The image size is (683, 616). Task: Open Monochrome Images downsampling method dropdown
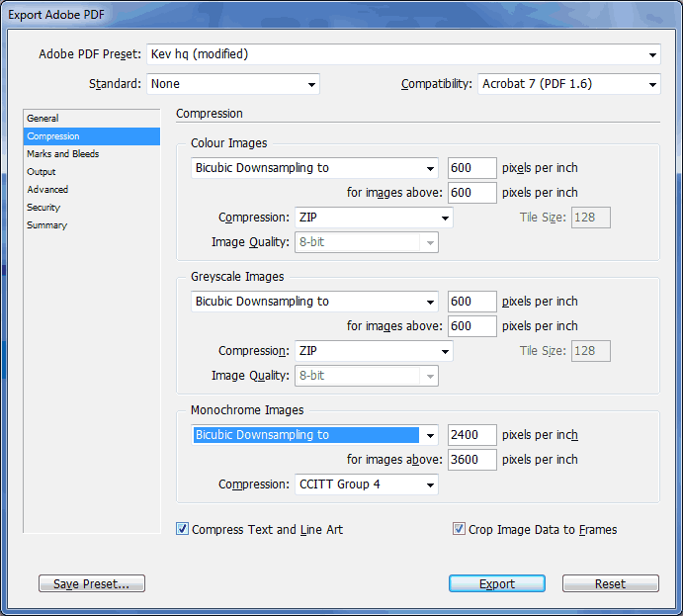pyautogui.click(x=314, y=435)
